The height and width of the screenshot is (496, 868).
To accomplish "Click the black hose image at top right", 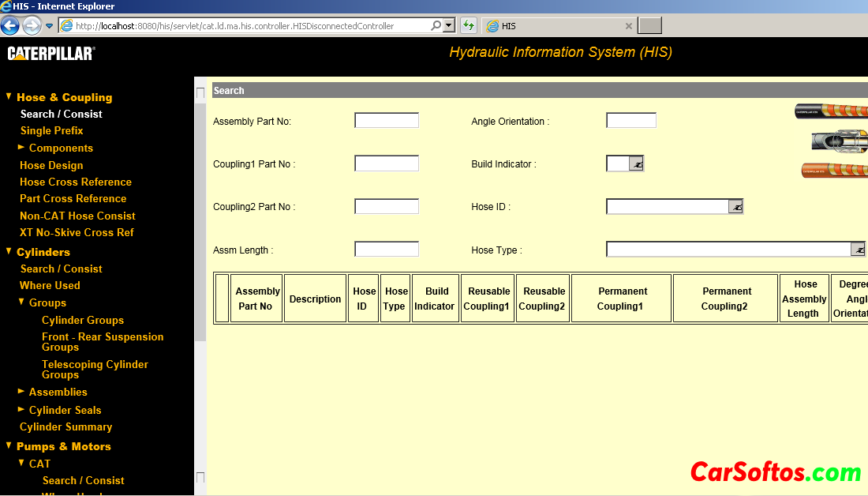I will click(831, 111).
